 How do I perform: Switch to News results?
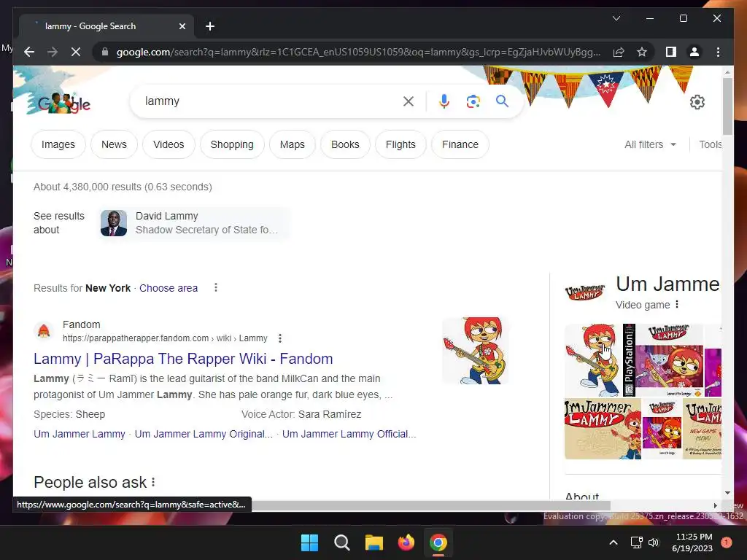click(x=114, y=144)
